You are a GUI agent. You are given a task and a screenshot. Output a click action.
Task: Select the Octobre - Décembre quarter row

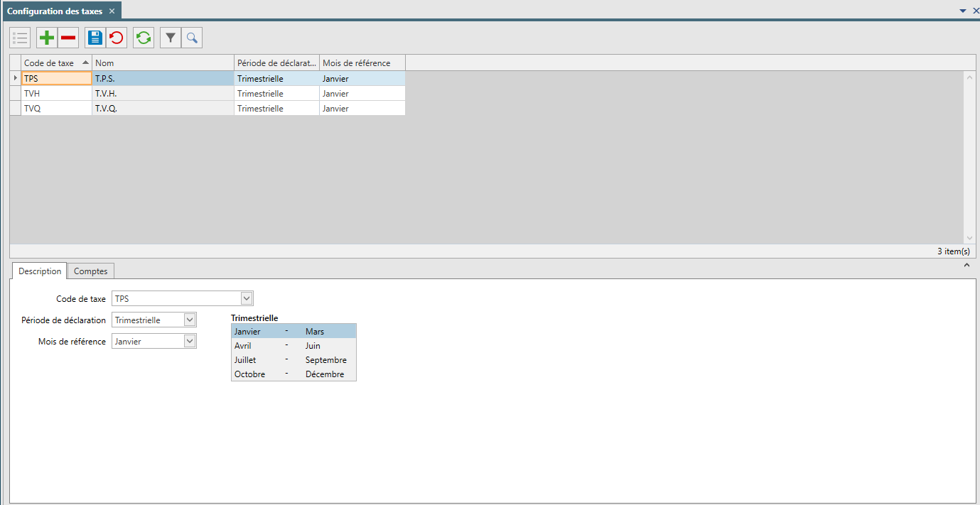tap(294, 374)
